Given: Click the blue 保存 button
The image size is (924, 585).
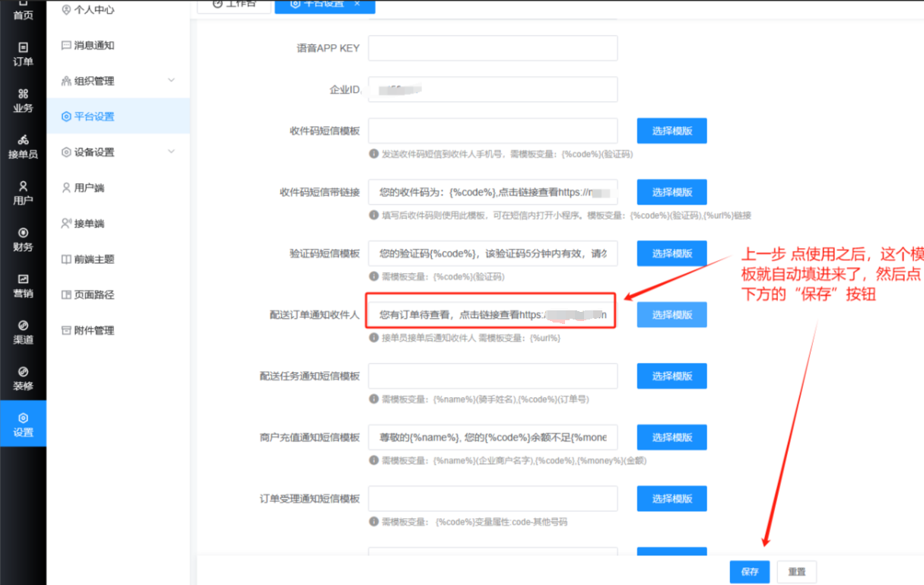Looking at the screenshot, I should tap(750, 572).
